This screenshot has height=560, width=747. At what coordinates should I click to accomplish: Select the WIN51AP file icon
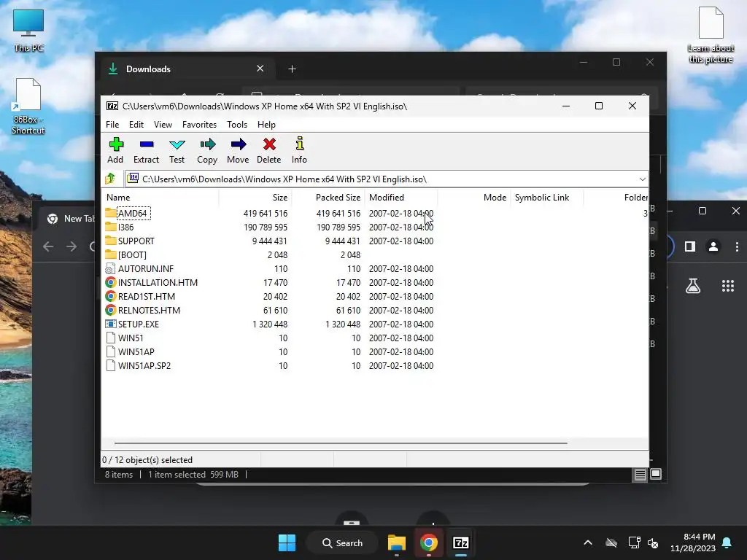111,351
